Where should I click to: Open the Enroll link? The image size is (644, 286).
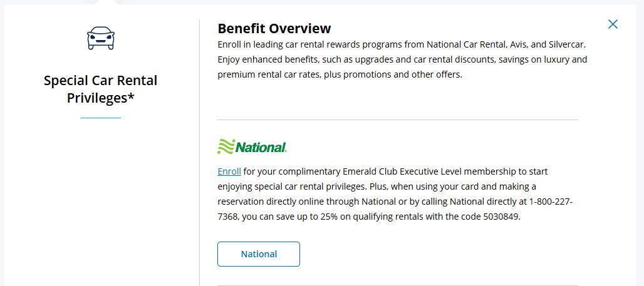coord(229,171)
